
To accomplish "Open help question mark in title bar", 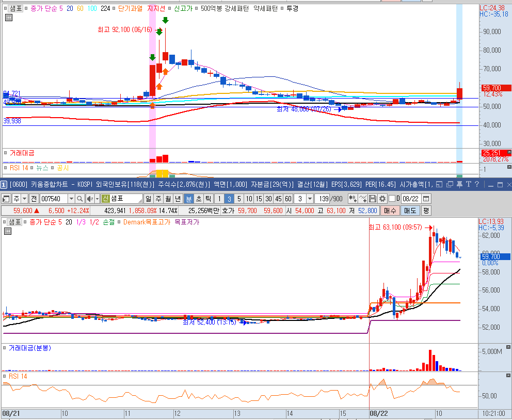I will click(477, 184).
